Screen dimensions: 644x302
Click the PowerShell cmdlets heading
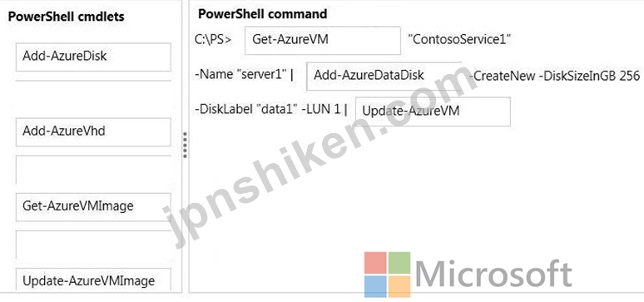(66, 17)
